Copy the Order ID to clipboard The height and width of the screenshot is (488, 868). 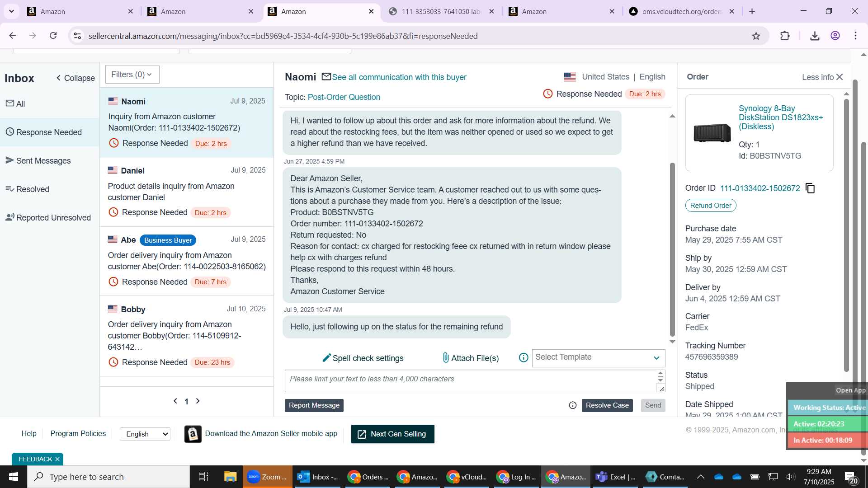point(810,188)
